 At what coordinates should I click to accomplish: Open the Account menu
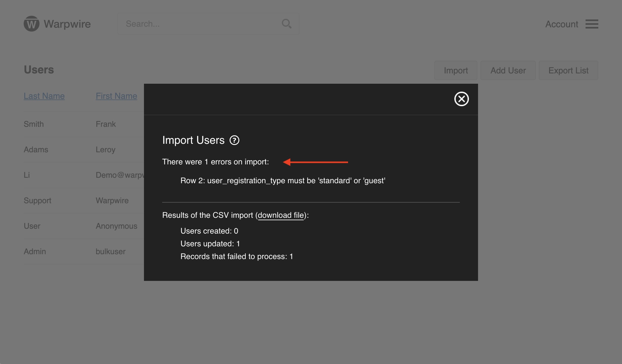click(562, 24)
